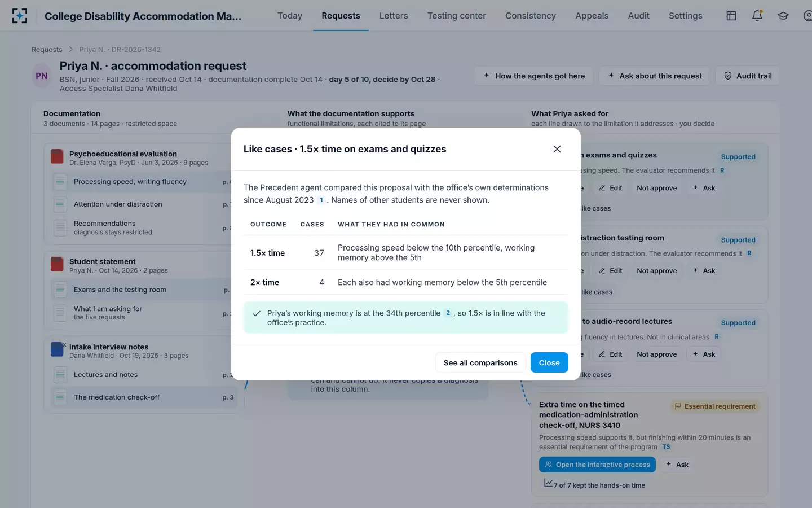
Task: Click Open the interactive process
Action: (597, 465)
